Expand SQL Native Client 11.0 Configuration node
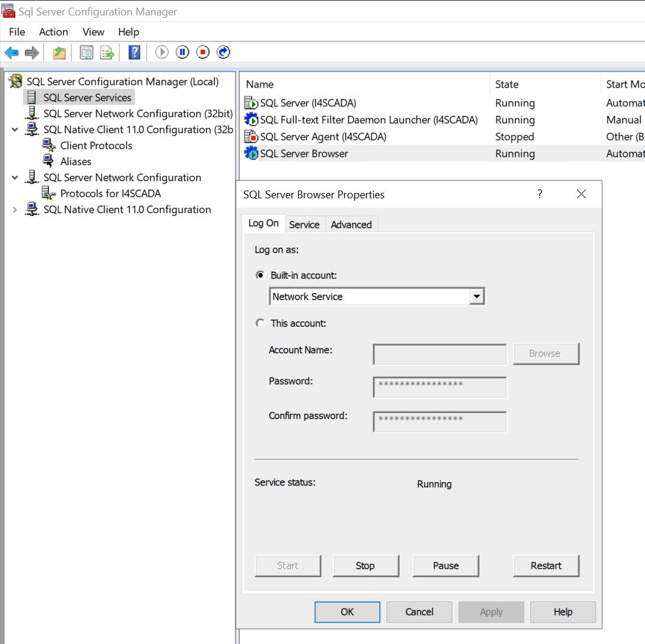The height and width of the screenshot is (644, 645). 15,209
